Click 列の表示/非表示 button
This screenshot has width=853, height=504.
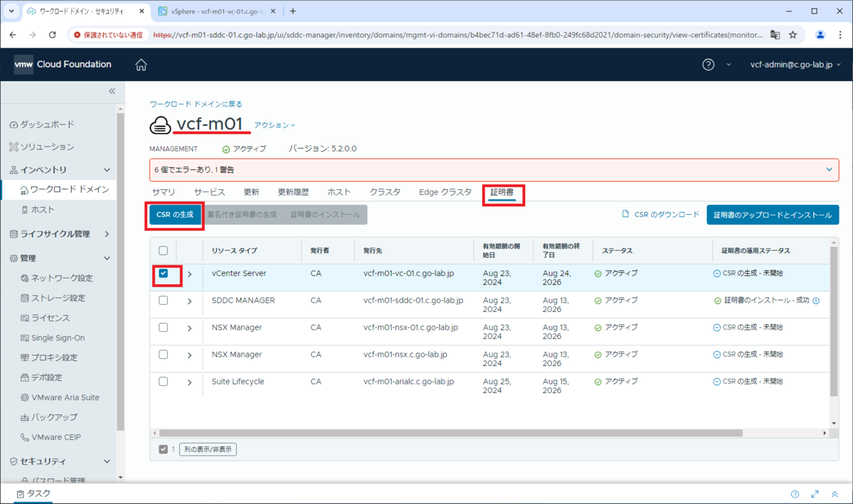(x=208, y=449)
